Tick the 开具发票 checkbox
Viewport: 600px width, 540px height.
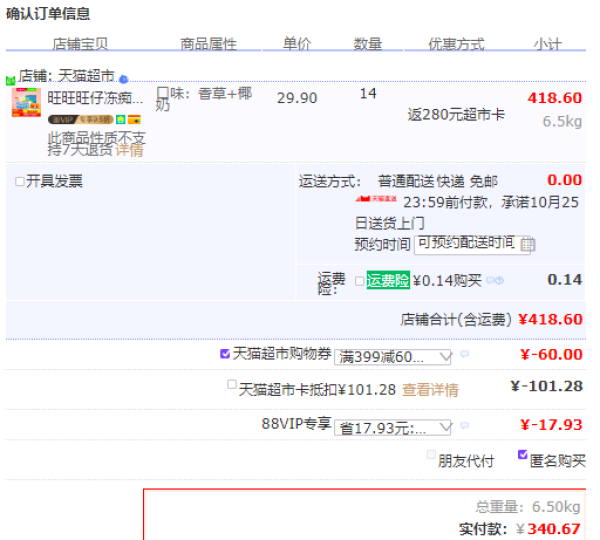click(20, 181)
